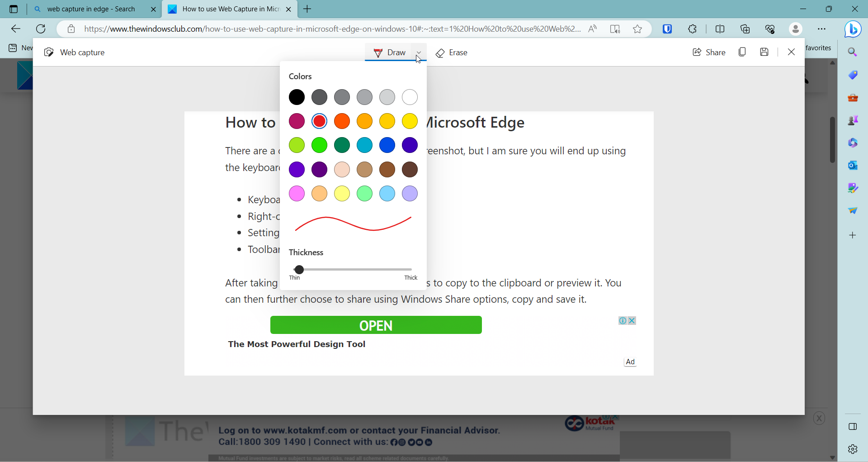Open Collections panel
The image size is (868, 462).
click(745, 29)
